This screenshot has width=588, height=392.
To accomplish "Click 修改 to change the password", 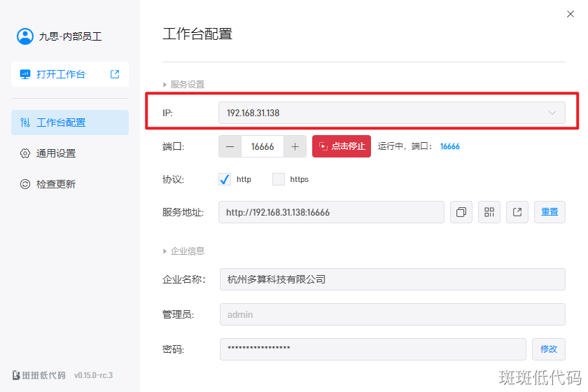I will [549, 349].
